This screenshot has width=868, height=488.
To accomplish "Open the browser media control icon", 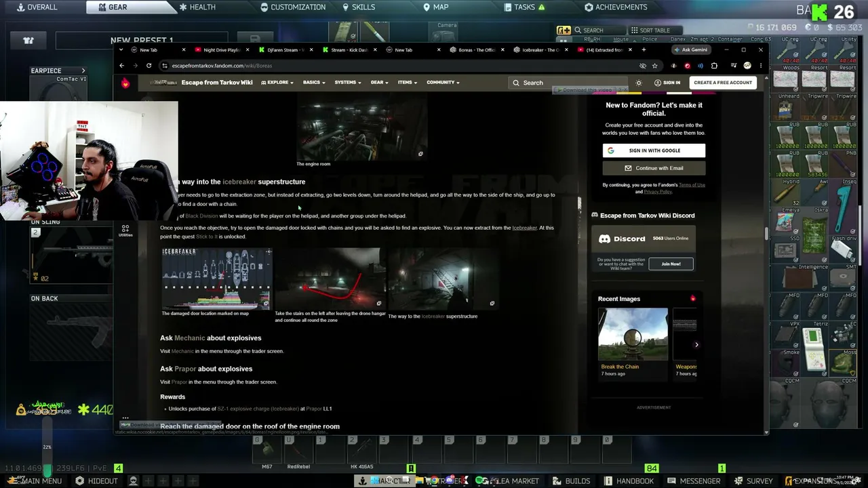I will pyautogui.click(x=734, y=66).
